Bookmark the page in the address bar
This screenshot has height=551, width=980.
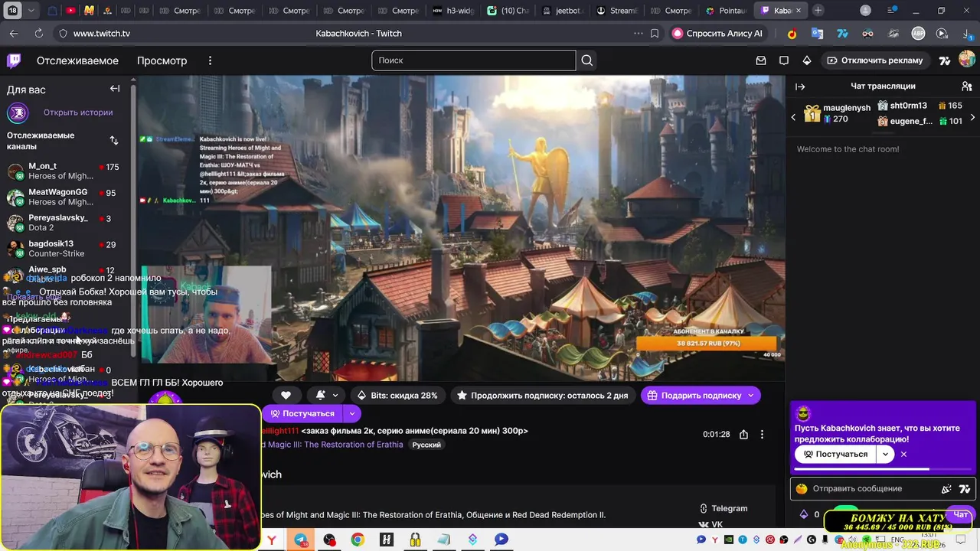coord(655,34)
